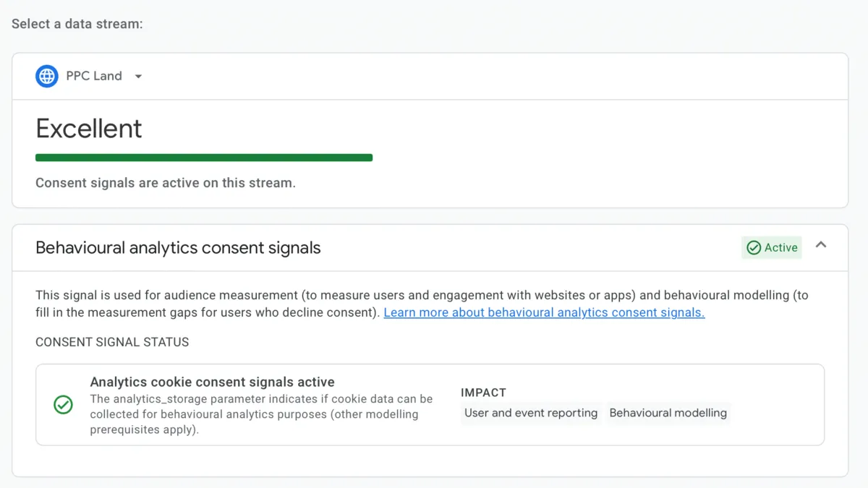The height and width of the screenshot is (488, 868).
Task: Click the green check icon inside Active badge
Action: click(x=753, y=247)
